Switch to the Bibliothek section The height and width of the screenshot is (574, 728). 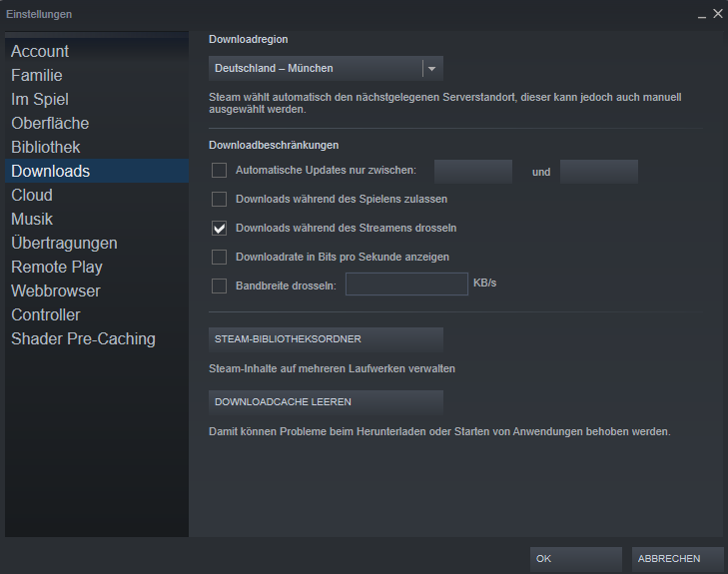point(97,147)
